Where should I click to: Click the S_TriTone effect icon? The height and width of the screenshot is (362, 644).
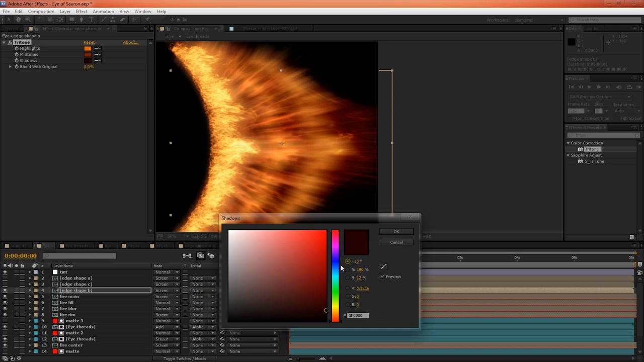coord(580,161)
